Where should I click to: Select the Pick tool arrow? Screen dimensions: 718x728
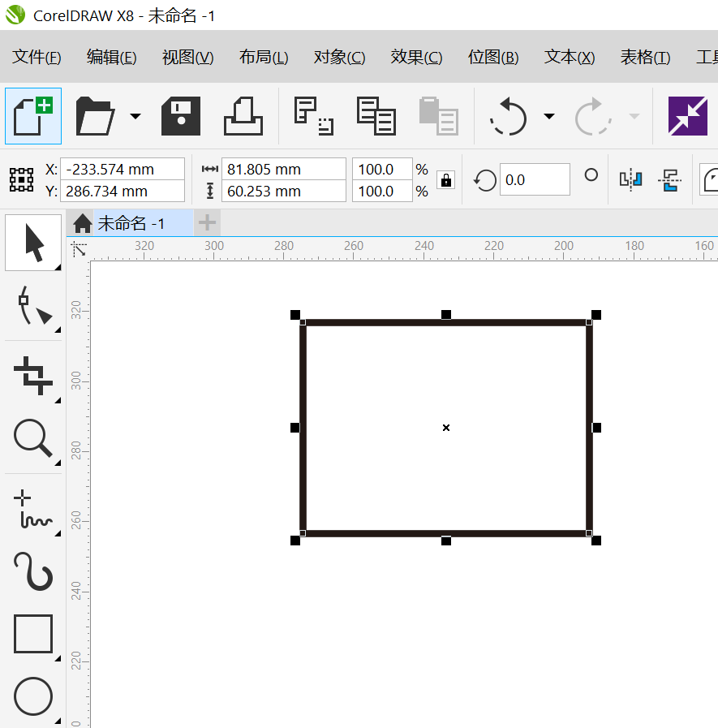pos(33,243)
